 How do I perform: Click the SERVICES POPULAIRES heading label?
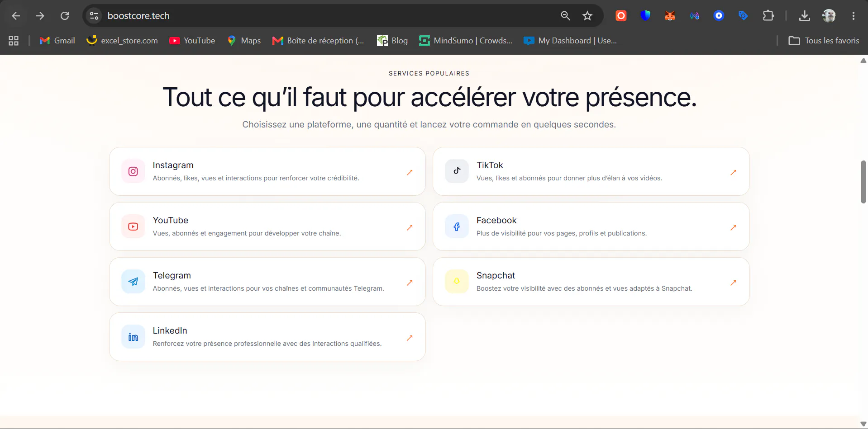pyautogui.click(x=429, y=73)
